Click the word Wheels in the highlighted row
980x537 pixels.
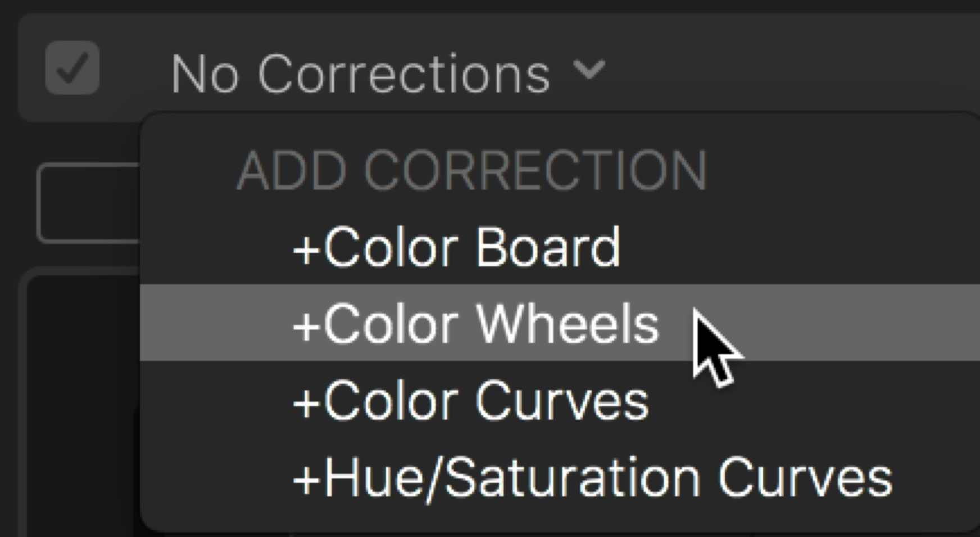[568, 324]
